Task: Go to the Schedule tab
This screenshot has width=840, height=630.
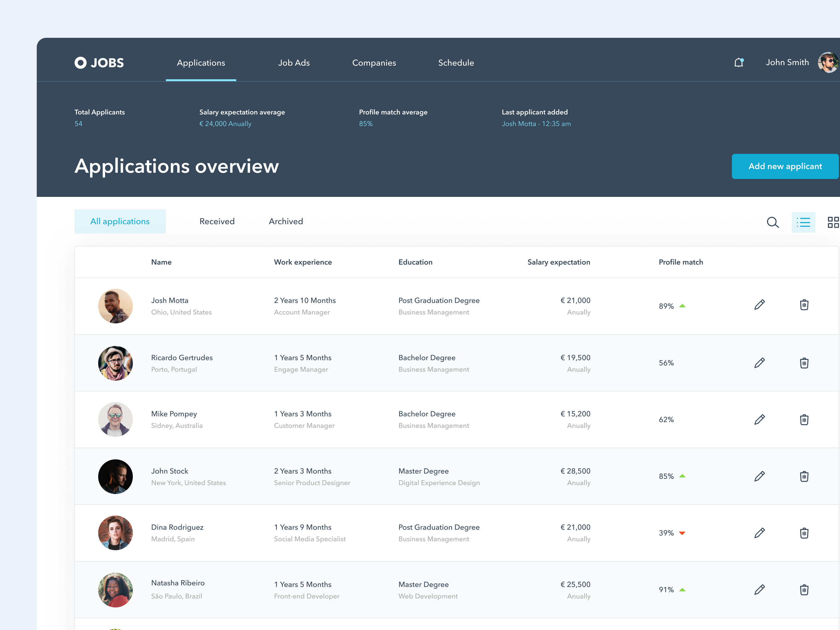Action: [x=456, y=63]
